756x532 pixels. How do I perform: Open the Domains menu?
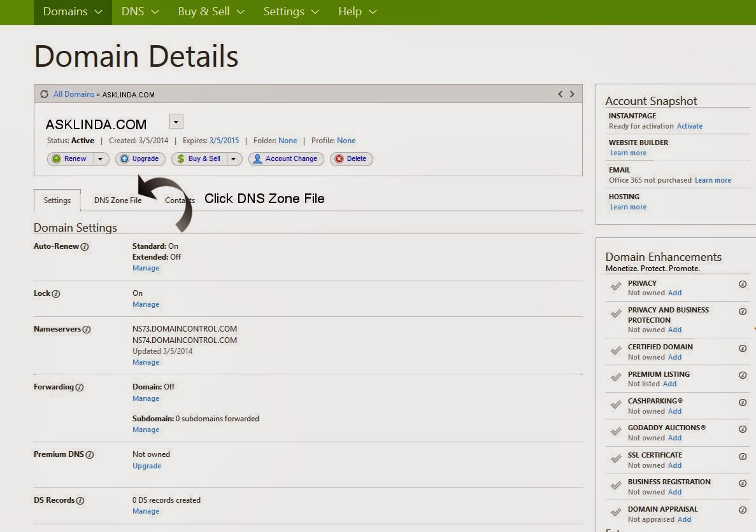[x=73, y=11]
